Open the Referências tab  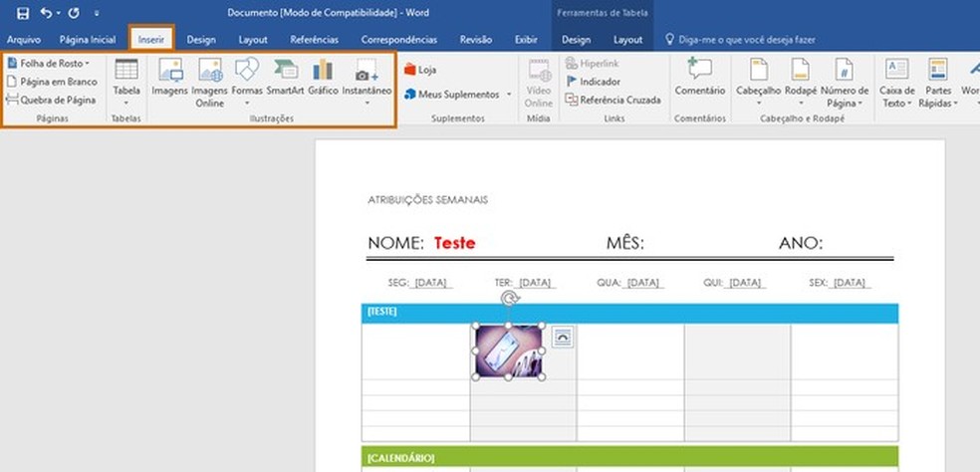(315, 40)
